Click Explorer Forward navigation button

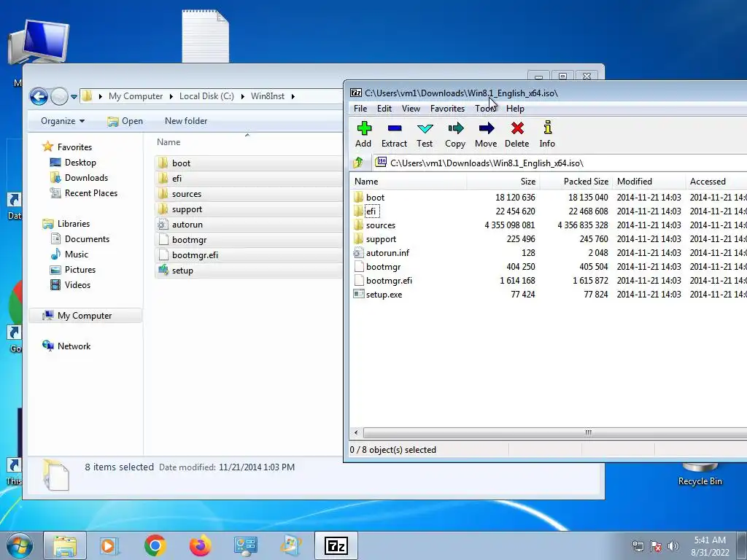pos(59,96)
